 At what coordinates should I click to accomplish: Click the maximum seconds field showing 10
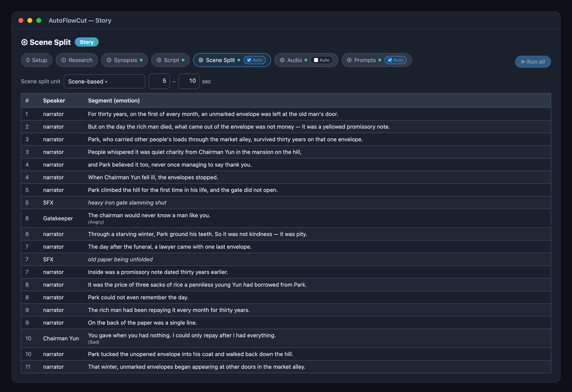point(189,81)
